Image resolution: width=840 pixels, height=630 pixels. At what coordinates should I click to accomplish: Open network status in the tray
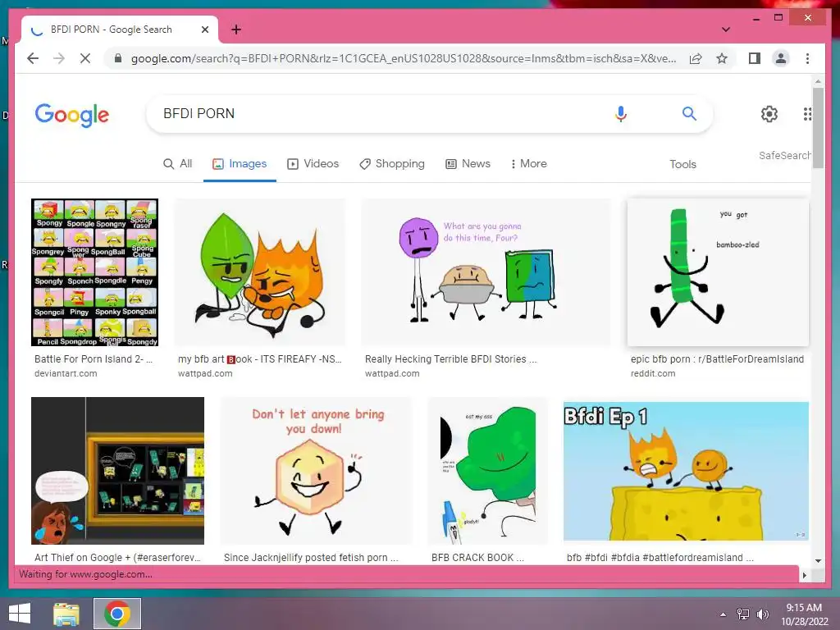pos(743,614)
